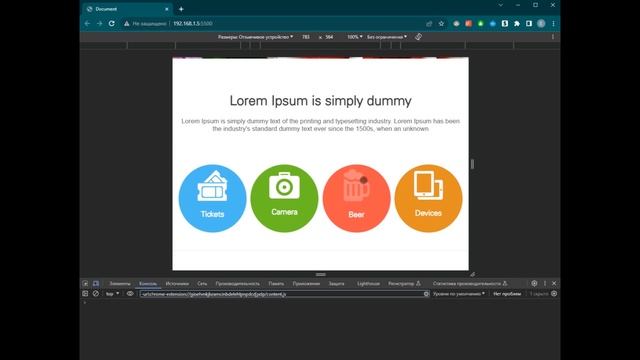The height and width of the screenshot is (360, 640).
Task: Open the default log levels dropdown
Action: point(459,293)
